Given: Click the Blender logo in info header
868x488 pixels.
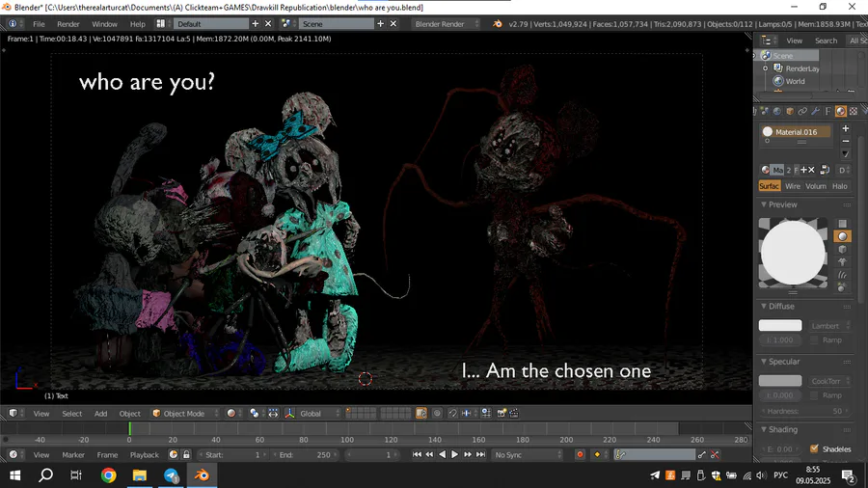Looking at the screenshot, I should point(497,24).
